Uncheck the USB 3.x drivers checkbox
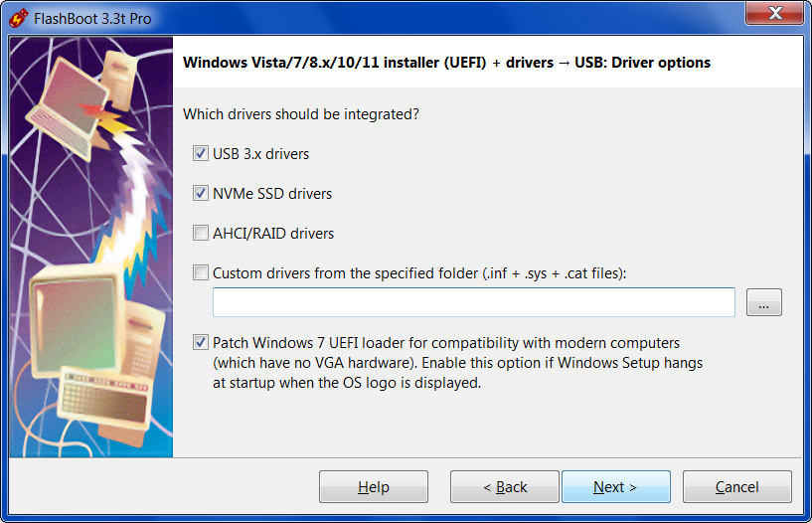 [x=201, y=154]
